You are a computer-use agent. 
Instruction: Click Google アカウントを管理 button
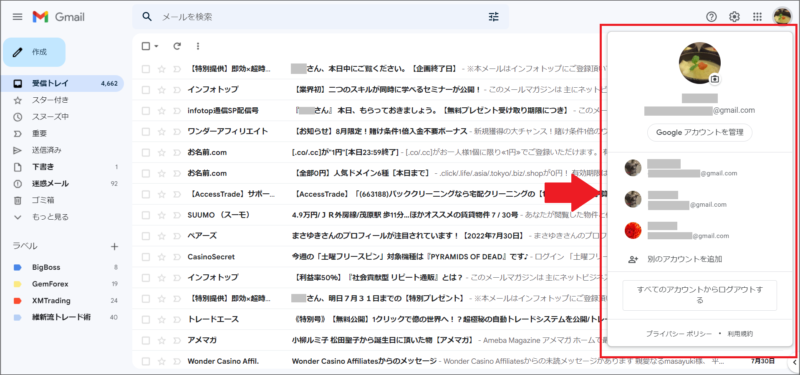(x=699, y=133)
